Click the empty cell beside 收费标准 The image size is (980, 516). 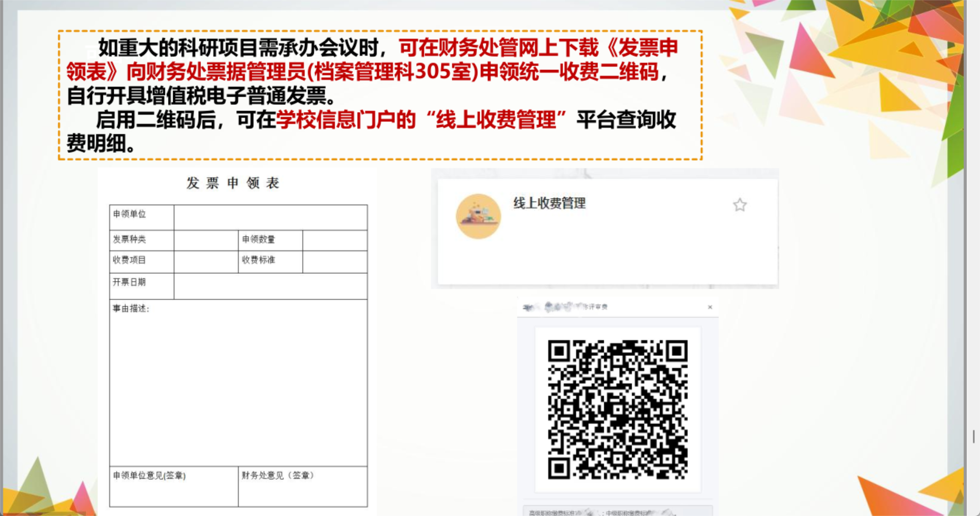point(335,262)
